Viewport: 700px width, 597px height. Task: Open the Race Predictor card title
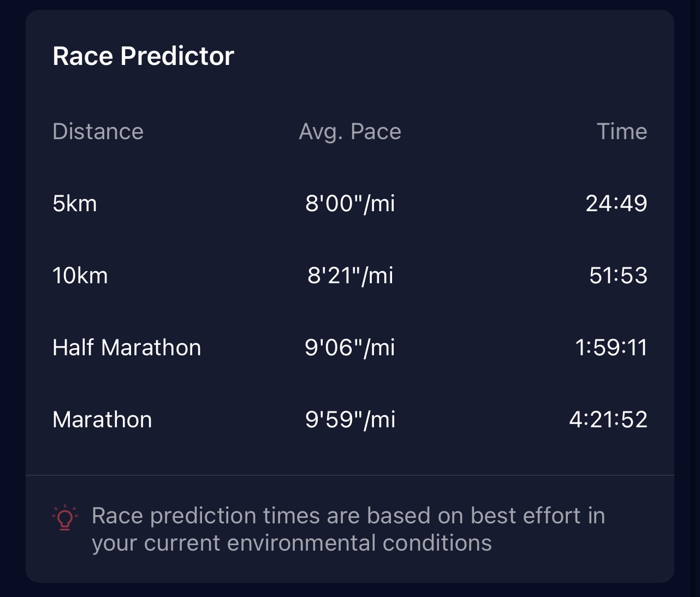click(143, 56)
